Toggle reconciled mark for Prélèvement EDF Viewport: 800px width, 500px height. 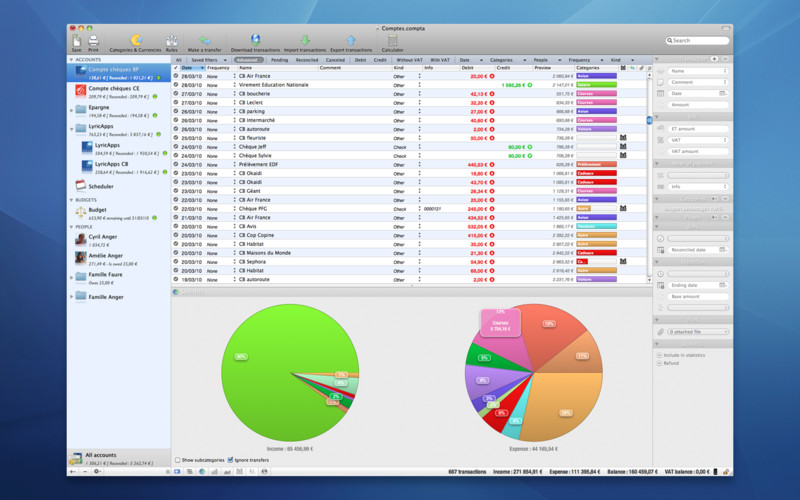pyautogui.click(x=176, y=164)
